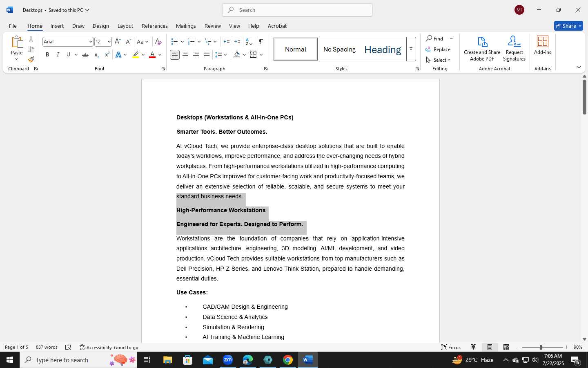588x368 pixels.
Task: Toggle Underline formatting
Action: (x=68, y=55)
